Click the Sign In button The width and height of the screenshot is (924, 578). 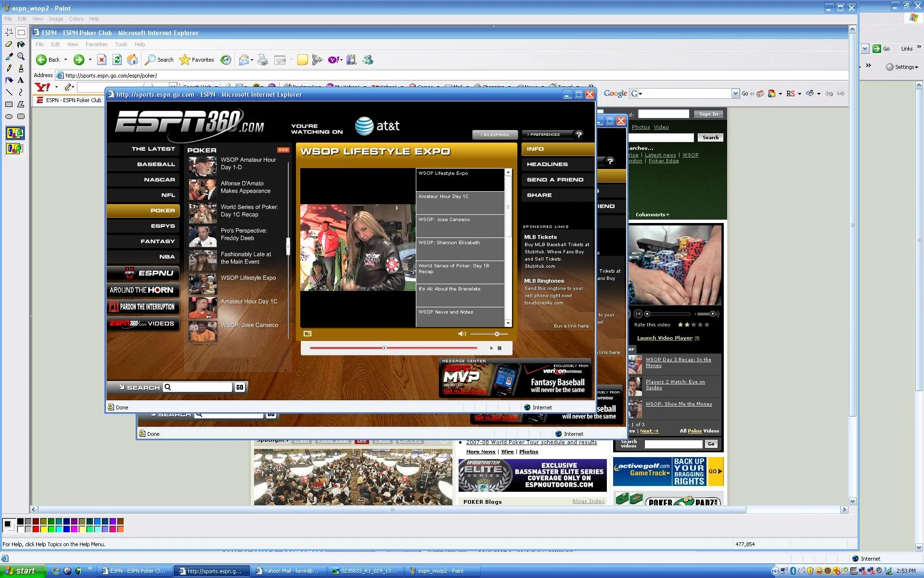tap(708, 114)
